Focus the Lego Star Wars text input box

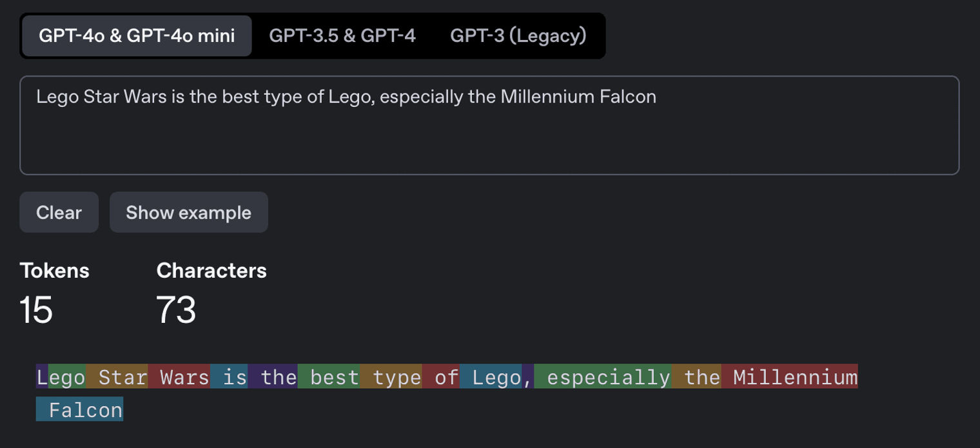click(x=489, y=125)
